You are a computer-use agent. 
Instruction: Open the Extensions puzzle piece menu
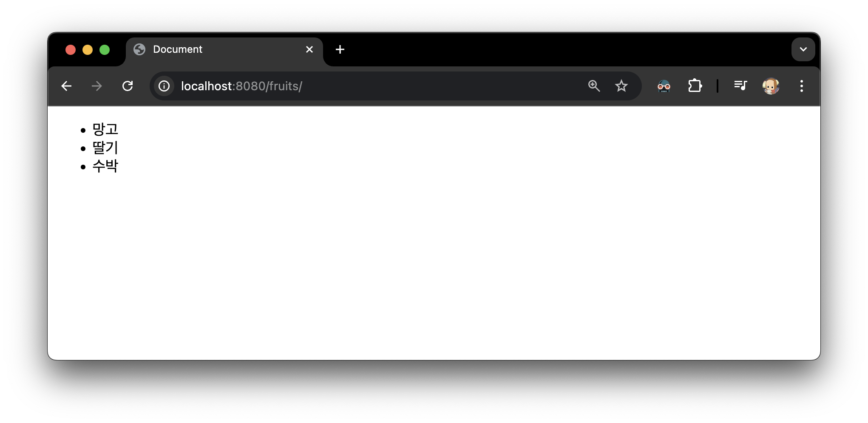click(x=695, y=86)
